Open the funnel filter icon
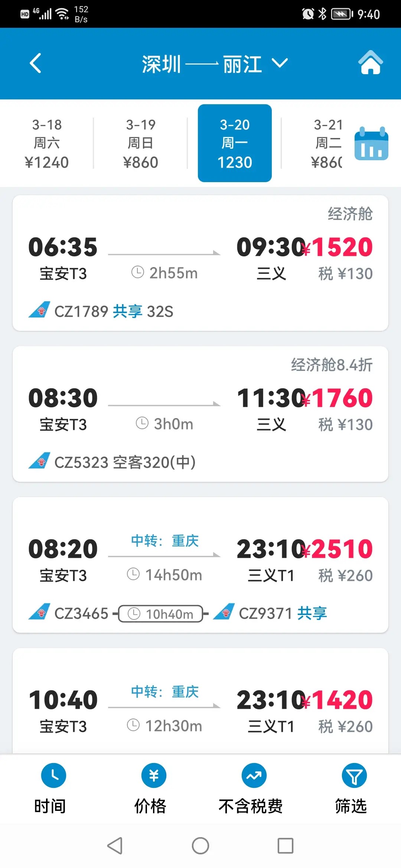This screenshot has width=401, height=868. click(354, 775)
